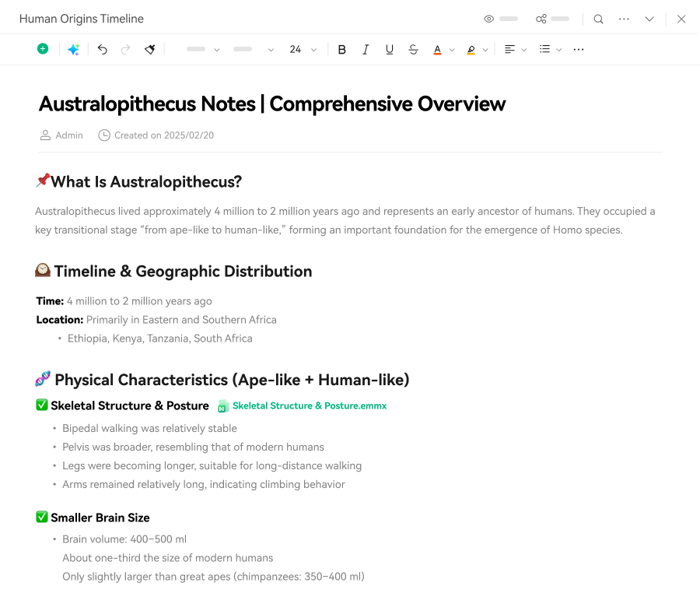Toggle bold formatting
Image resolution: width=700 pixels, height=593 pixels.
point(342,50)
